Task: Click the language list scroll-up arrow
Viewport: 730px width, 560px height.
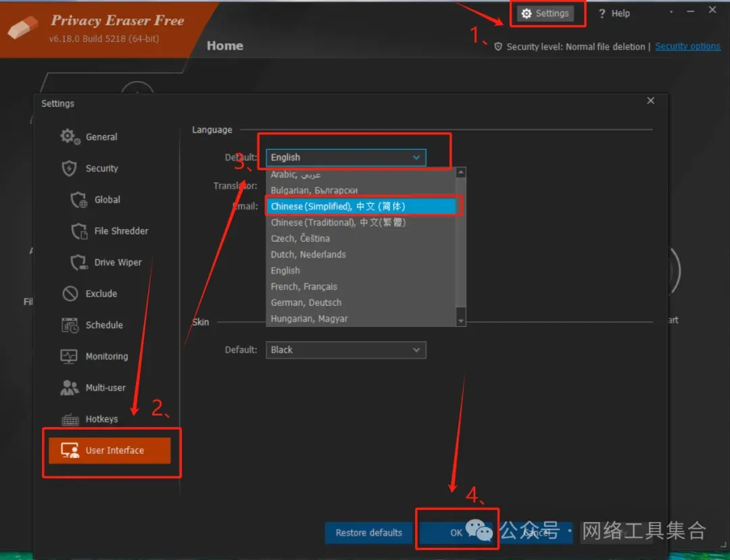Action: coord(461,172)
